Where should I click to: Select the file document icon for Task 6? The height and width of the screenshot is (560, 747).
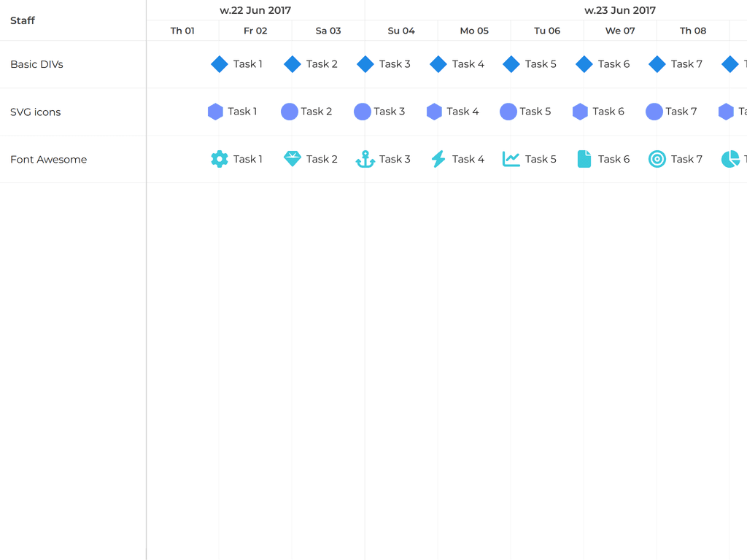point(584,159)
